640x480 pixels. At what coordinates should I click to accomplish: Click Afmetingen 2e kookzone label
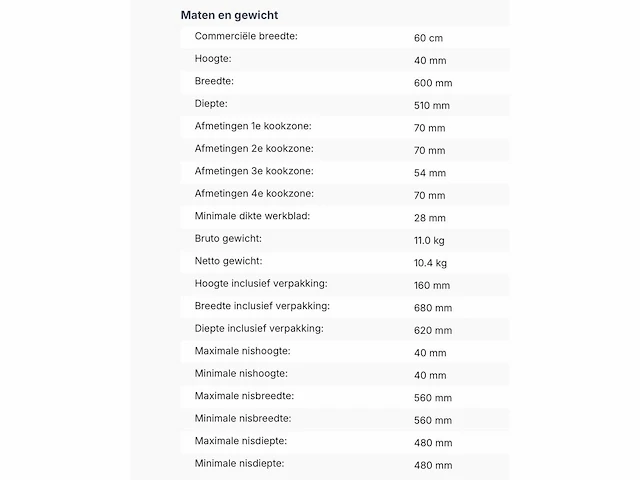point(254,148)
